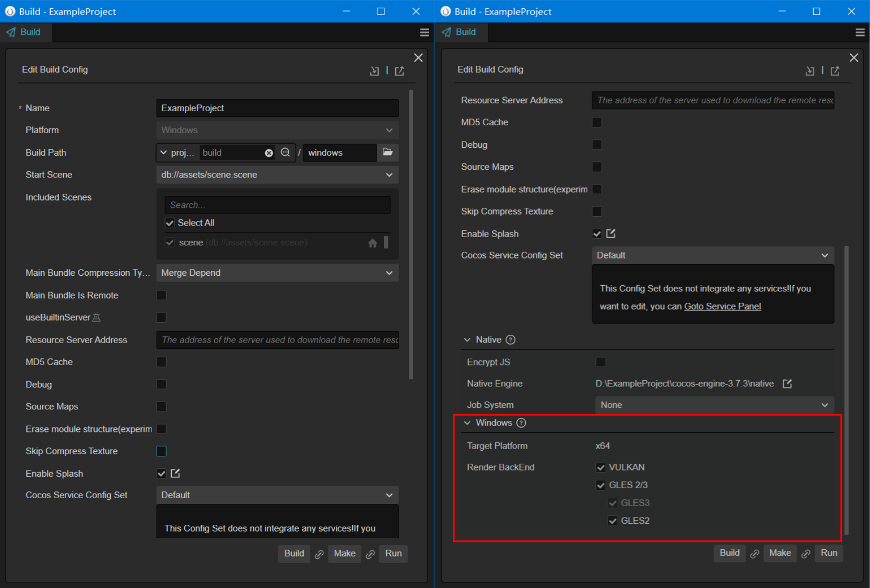Click Make button in left window

click(345, 554)
